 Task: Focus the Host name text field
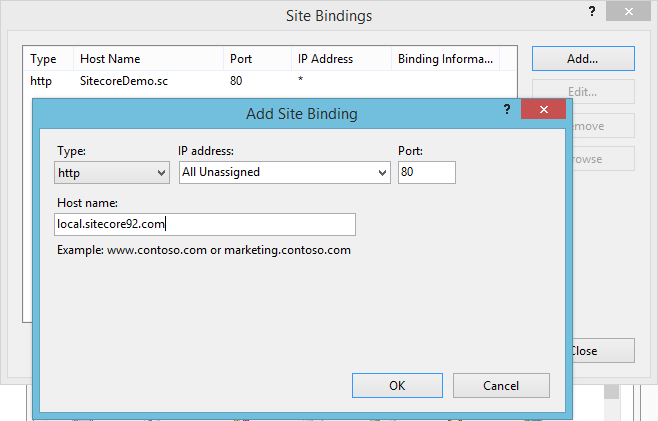tap(206, 224)
